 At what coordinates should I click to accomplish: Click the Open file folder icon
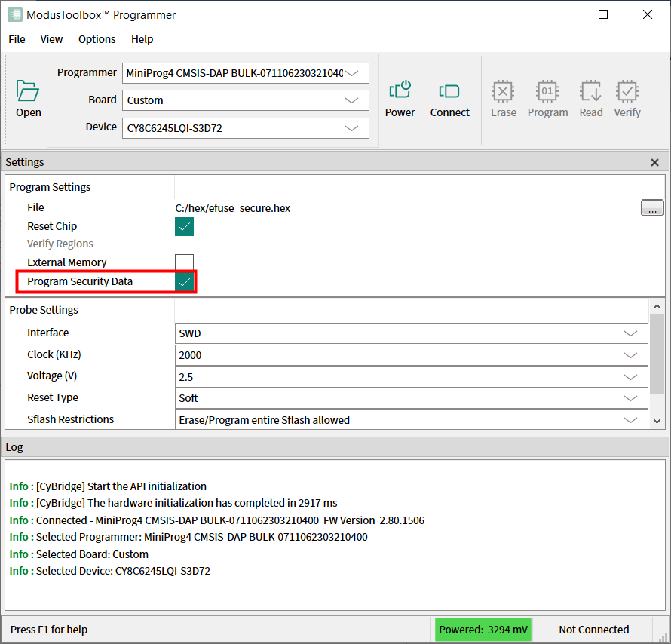tap(28, 91)
